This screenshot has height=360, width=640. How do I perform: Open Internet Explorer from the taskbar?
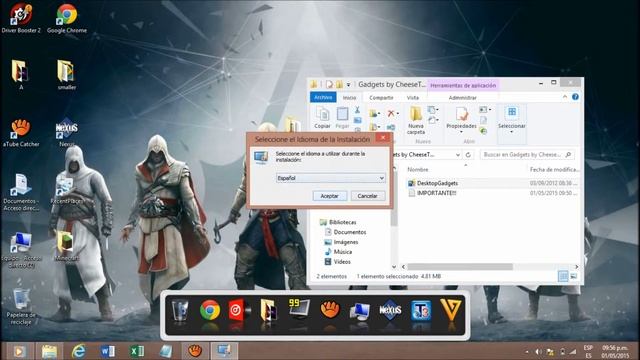(78, 351)
